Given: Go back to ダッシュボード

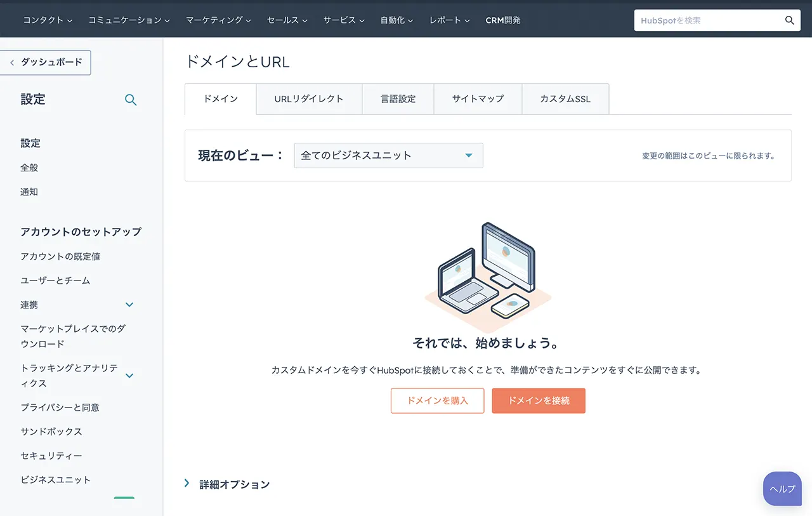Looking at the screenshot, I should [x=46, y=62].
